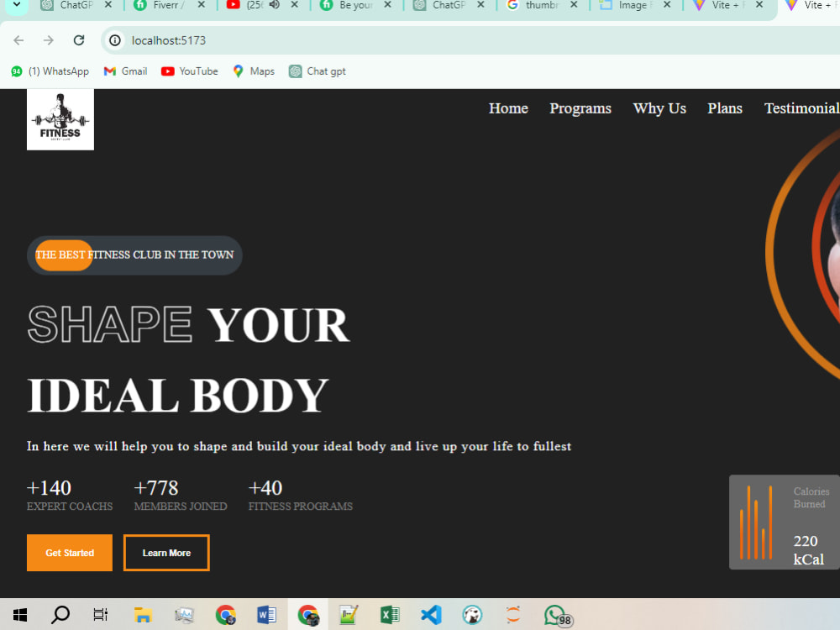The width and height of the screenshot is (840, 630).
Task: Open the Windows Start menu
Action: pos(20,615)
